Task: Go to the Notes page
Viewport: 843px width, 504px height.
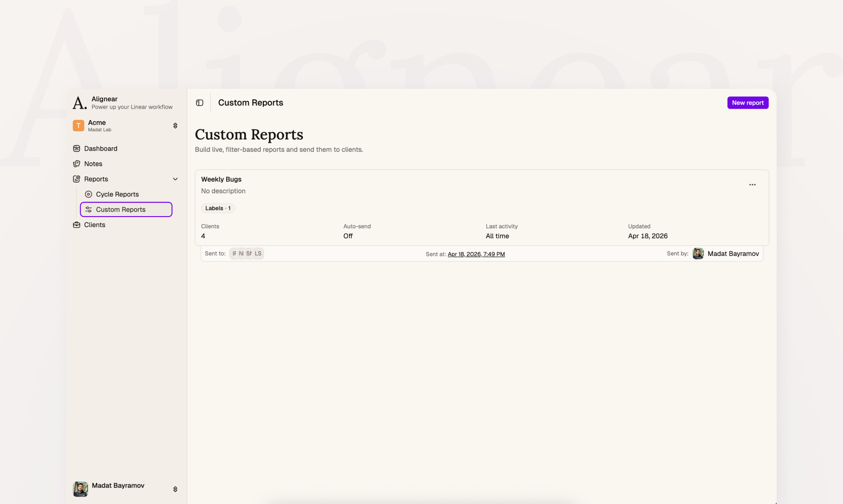Action: click(x=93, y=164)
